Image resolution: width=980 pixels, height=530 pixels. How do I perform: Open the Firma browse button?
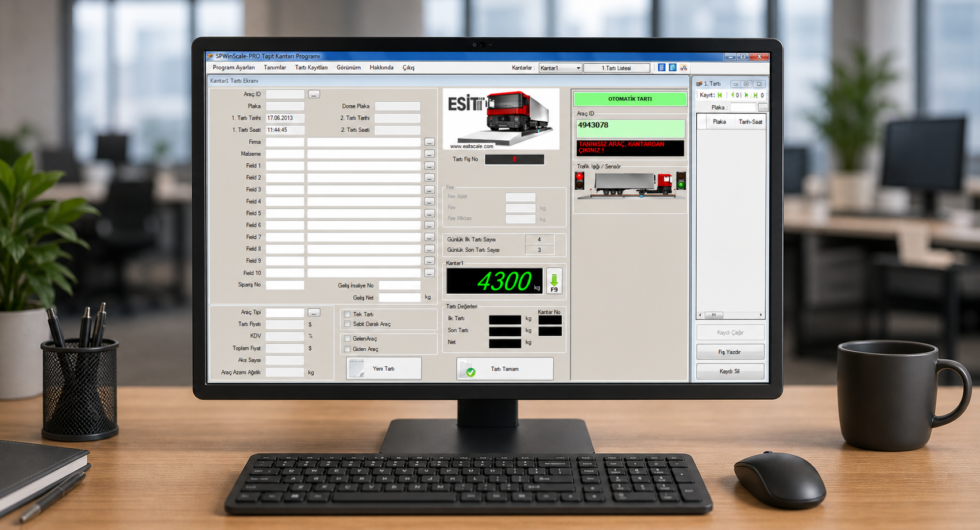pos(429,142)
